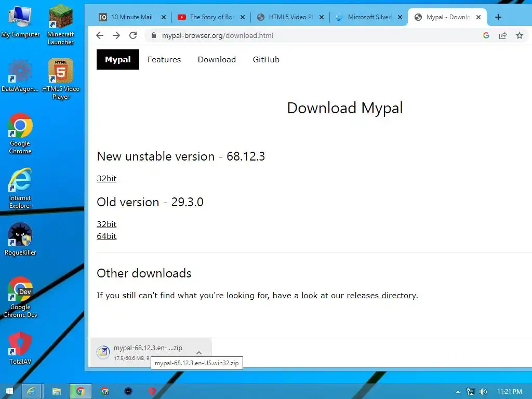Image resolution: width=532 pixels, height=399 pixels.
Task: Switch to HTML5 Video tab
Action: (x=289, y=17)
